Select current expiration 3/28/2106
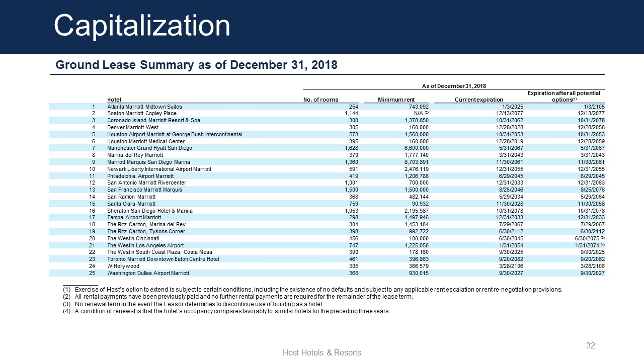Image resolution: width=644 pixels, height=362 pixels. 512,266
